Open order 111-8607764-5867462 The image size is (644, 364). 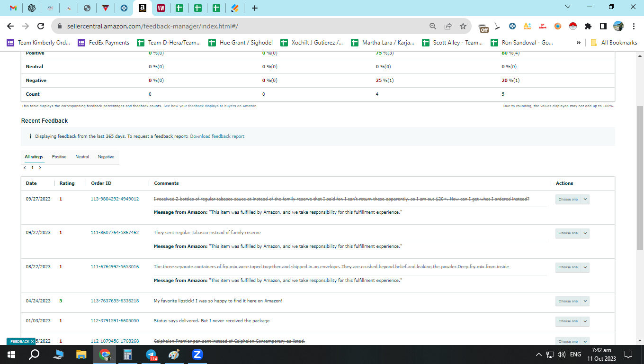pos(115,233)
